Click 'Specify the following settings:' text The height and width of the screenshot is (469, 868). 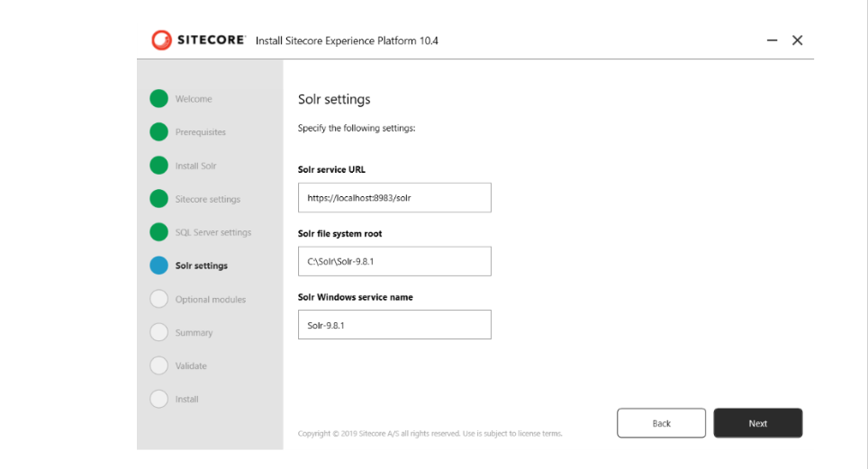tap(357, 129)
